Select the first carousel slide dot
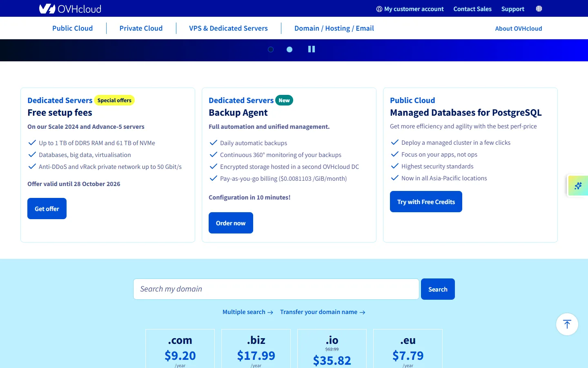 pos(271,49)
